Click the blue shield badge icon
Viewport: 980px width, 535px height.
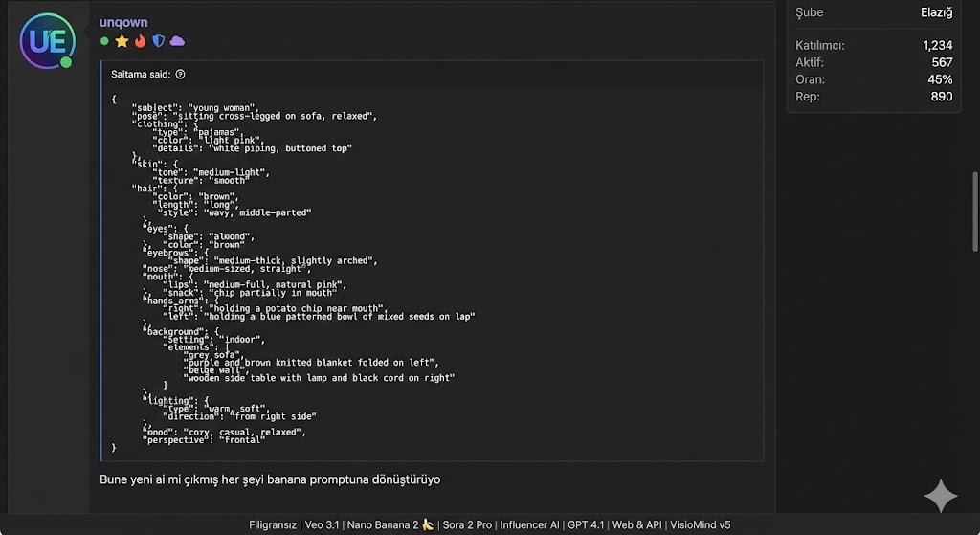point(159,41)
